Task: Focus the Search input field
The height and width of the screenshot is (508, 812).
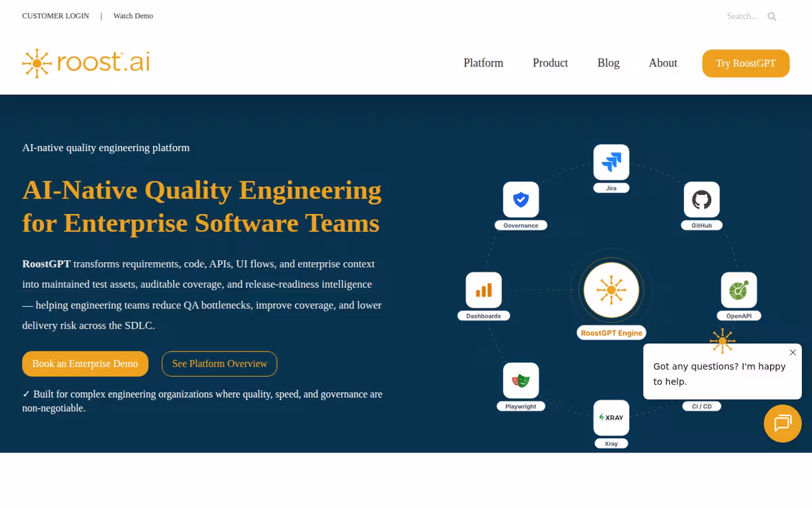Action: point(744,16)
